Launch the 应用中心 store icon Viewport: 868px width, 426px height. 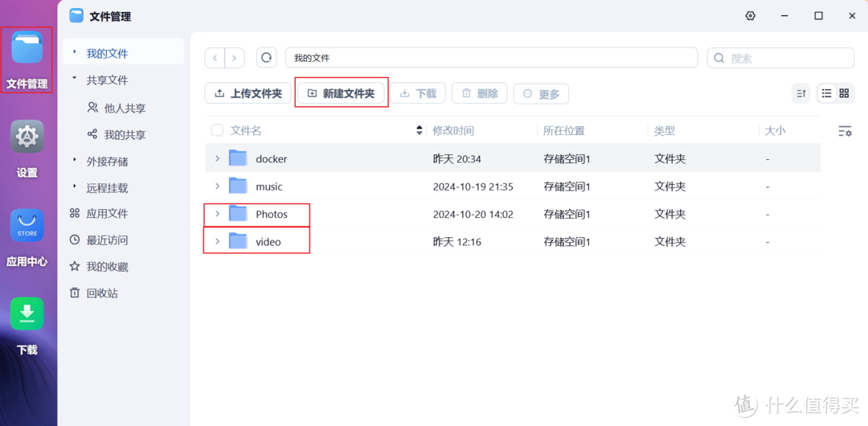coord(27,226)
